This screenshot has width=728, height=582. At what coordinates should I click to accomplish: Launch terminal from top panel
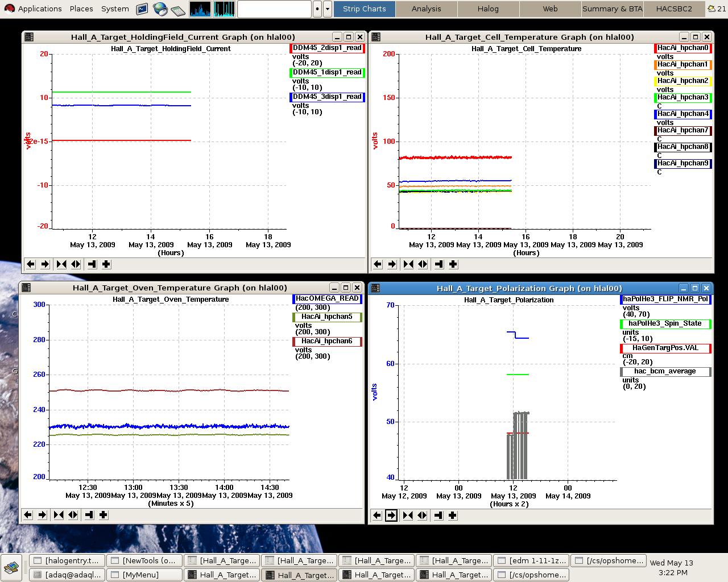142,9
